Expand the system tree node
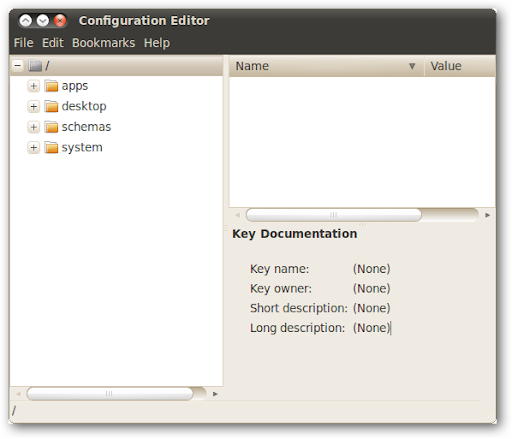 [33, 147]
